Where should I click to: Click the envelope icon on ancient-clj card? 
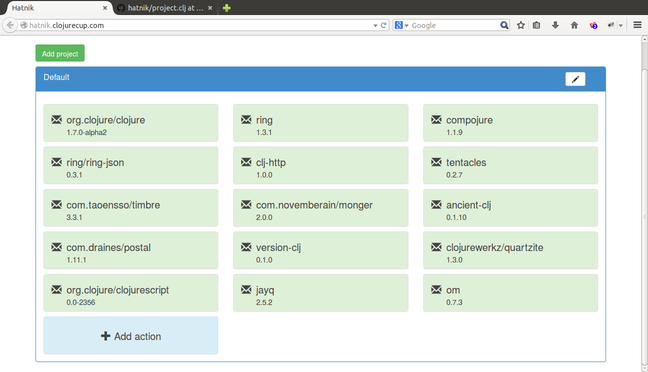coord(436,205)
